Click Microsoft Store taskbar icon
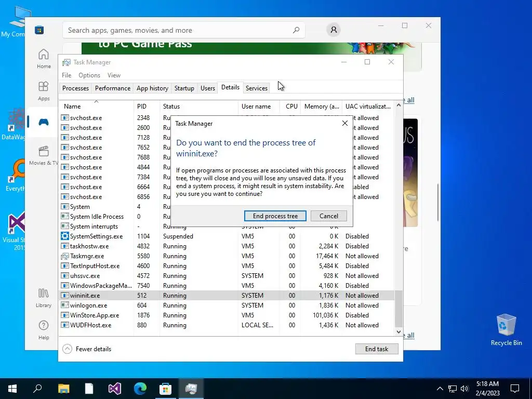This screenshot has width=532, height=399. pyautogui.click(x=166, y=389)
